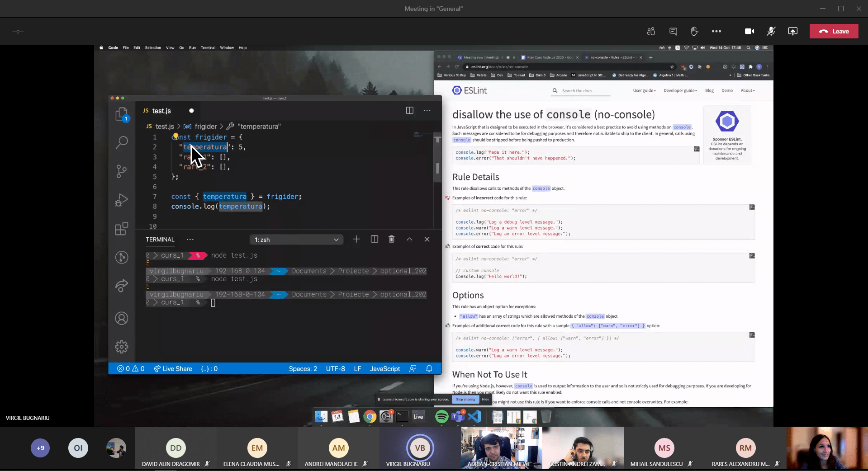
Task: Open the participants list icon
Action: point(651,31)
